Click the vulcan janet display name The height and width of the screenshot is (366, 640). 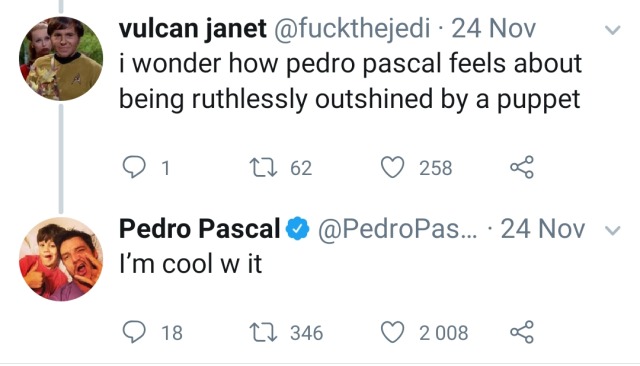pyautogui.click(x=193, y=29)
